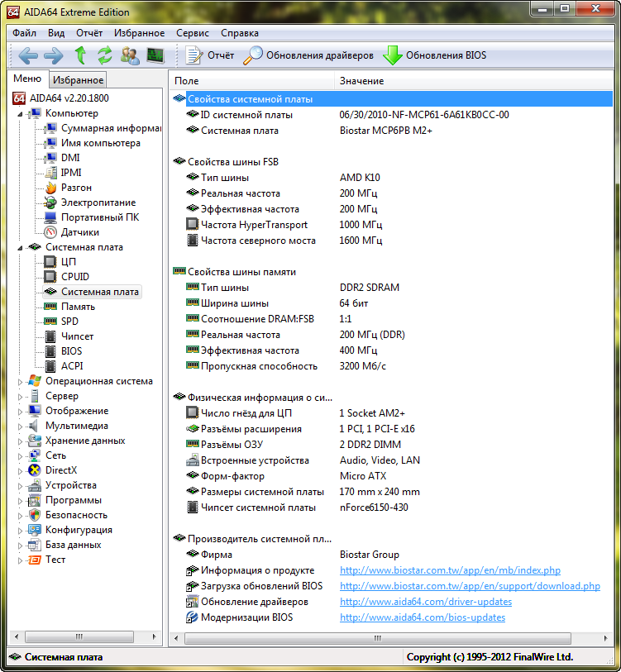Screen dimensions: 621x672
Task: Open aida64.com/bios-updates link
Action: tap(423, 617)
